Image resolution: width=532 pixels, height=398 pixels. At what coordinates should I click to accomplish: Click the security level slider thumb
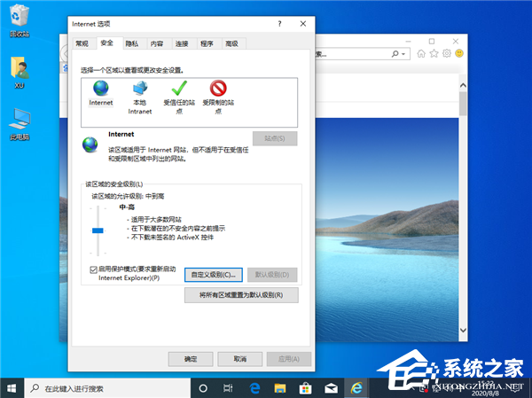pyautogui.click(x=98, y=230)
